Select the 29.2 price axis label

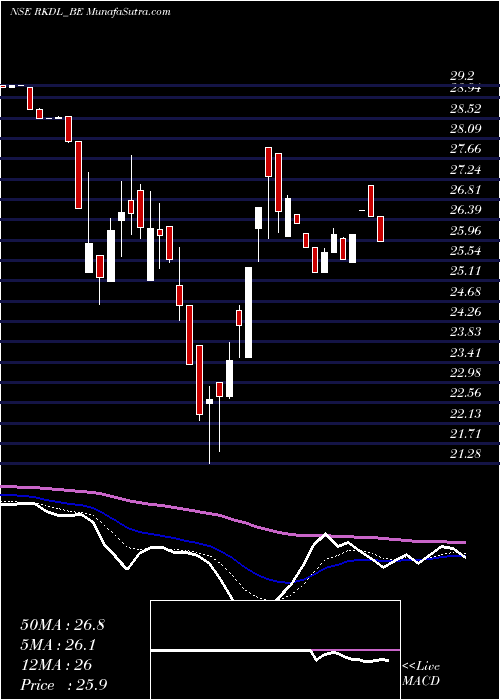coord(462,76)
